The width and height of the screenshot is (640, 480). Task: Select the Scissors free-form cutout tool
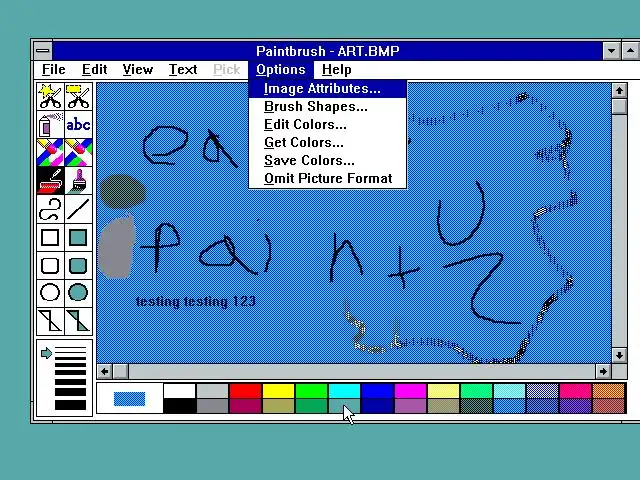click(x=50, y=96)
